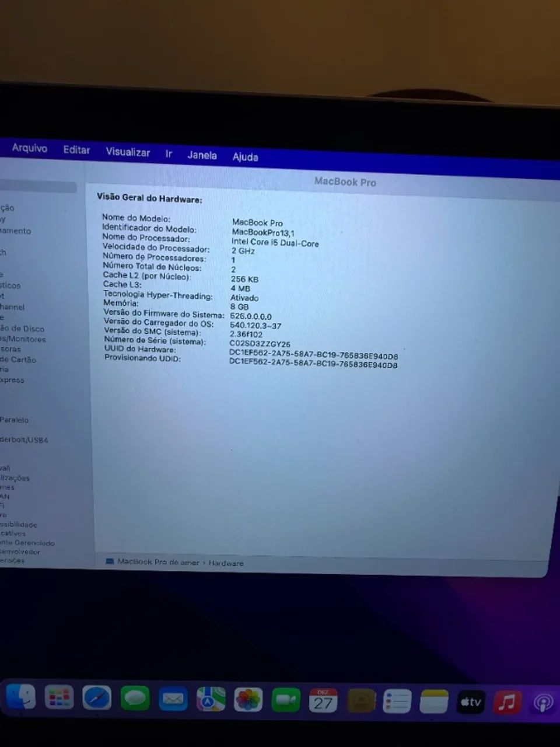This screenshot has width=560, height=747.
Task: Click the 'MacBook Pro' window title
Action: (x=345, y=182)
